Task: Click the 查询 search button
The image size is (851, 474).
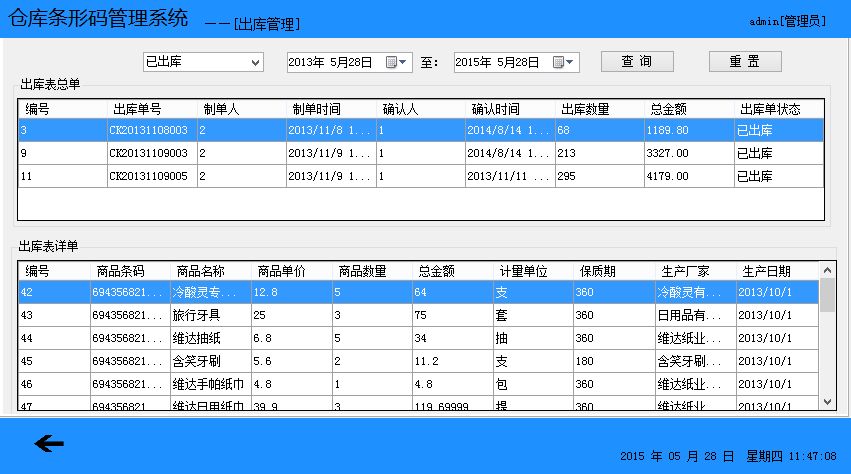Action: pyautogui.click(x=638, y=62)
